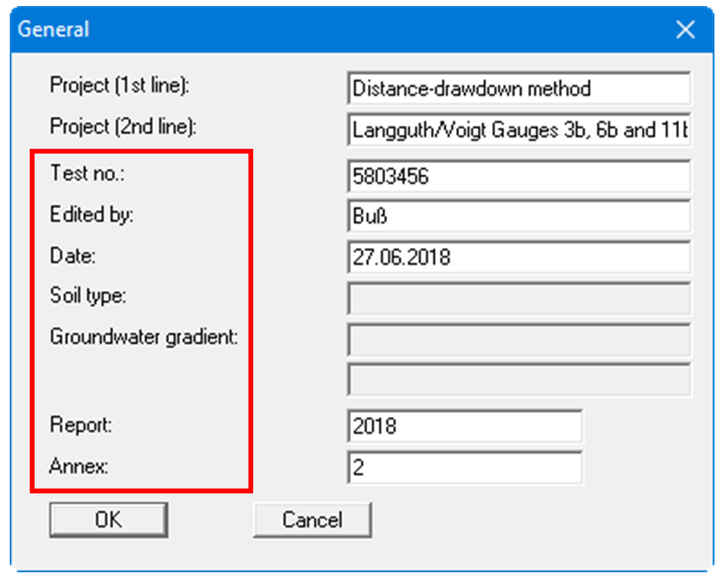Image resolution: width=728 pixels, height=582 pixels.
Task: Select the Date input field
Action: 518,258
